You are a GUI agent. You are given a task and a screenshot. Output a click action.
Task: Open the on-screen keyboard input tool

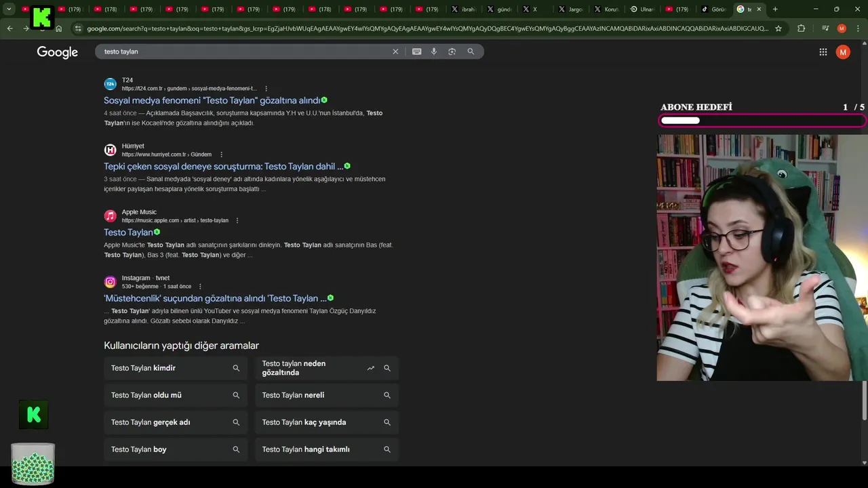coord(416,52)
